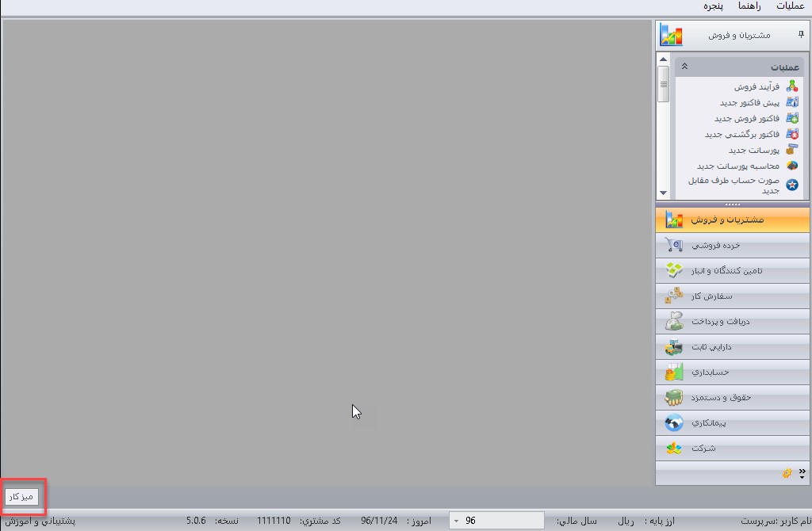Click the میز کار button
The width and height of the screenshot is (812, 531).
pyautogui.click(x=21, y=497)
